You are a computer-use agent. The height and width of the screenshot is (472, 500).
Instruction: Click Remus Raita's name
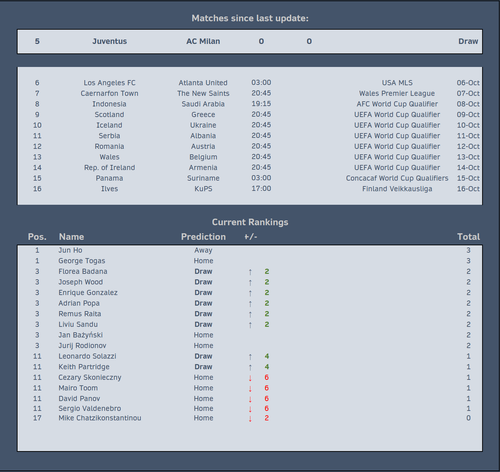pos(80,314)
